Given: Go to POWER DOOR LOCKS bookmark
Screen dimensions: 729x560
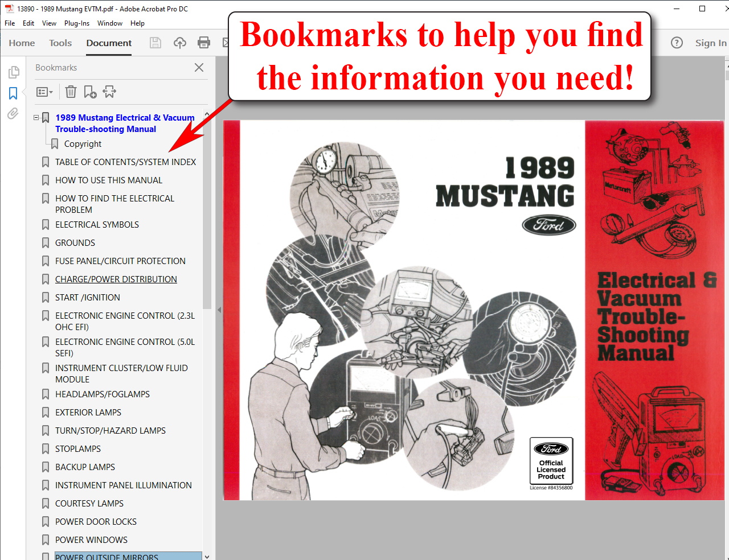Looking at the screenshot, I should click(x=96, y=522).
